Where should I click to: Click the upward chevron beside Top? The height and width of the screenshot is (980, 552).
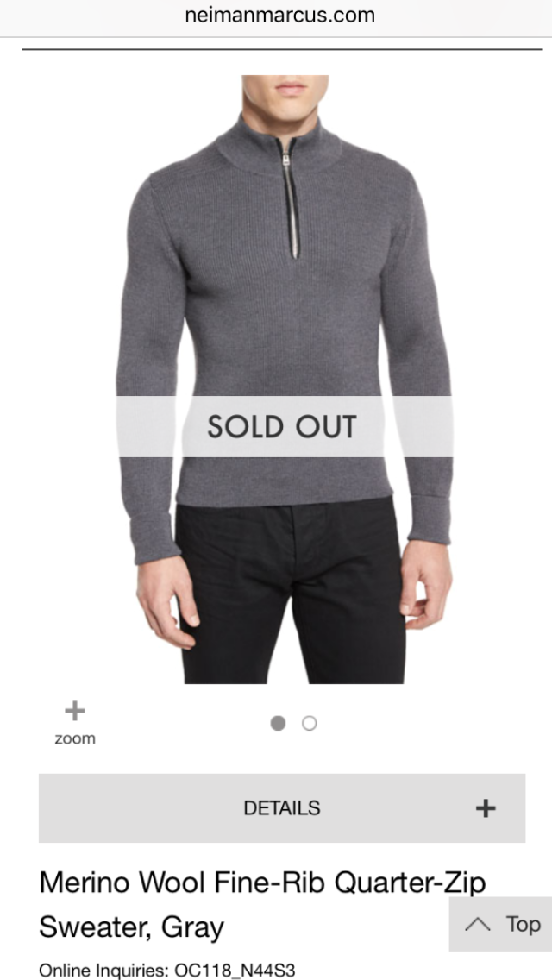pyautogui.click(x=478, y=924)
